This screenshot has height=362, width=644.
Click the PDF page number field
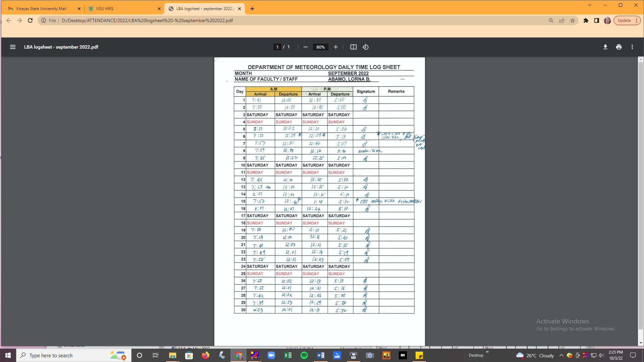(277, 47)
